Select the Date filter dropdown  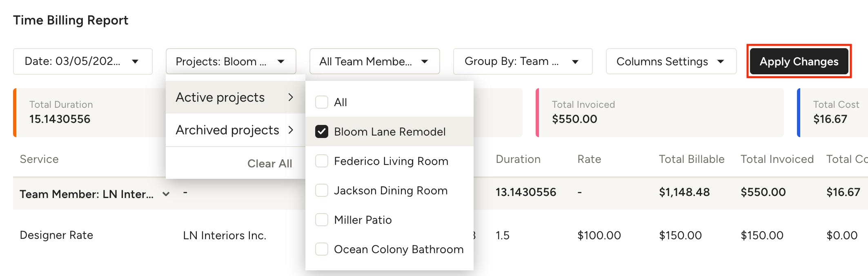pos(82,61)
